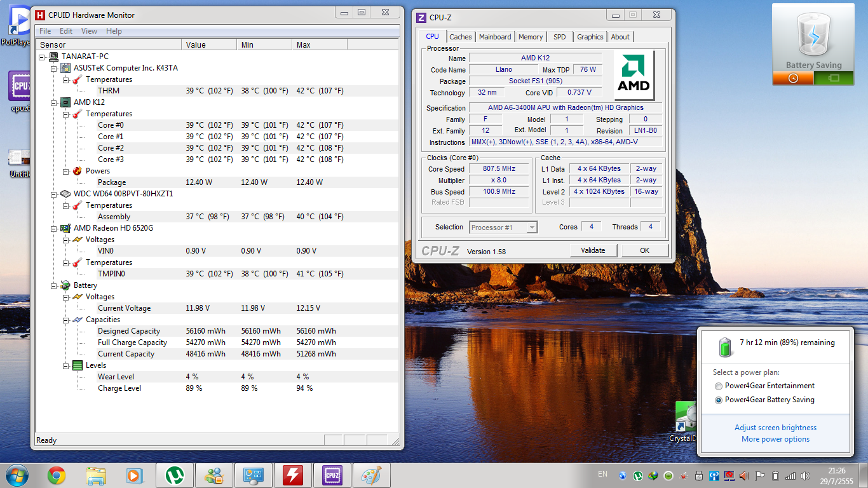Switch to Windows Live Messenger taskbar button
Viewport: 868px width, 488px height.
214,475
